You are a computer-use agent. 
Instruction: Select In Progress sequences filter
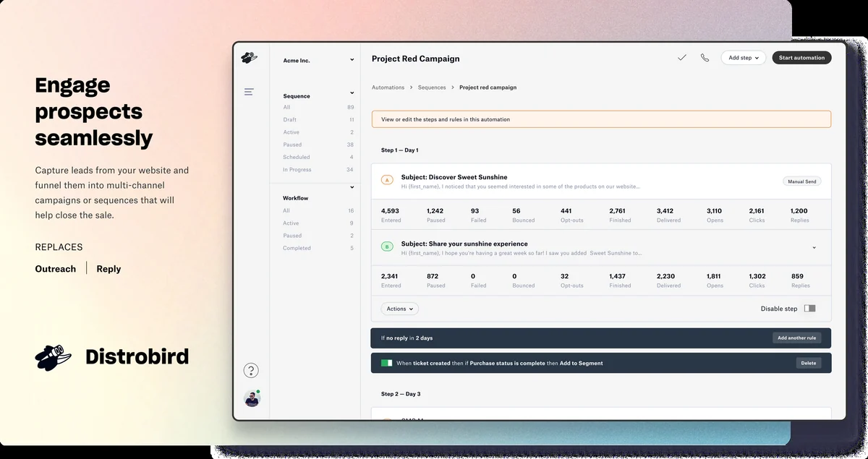pyautogui.click(x=318, y=170)
